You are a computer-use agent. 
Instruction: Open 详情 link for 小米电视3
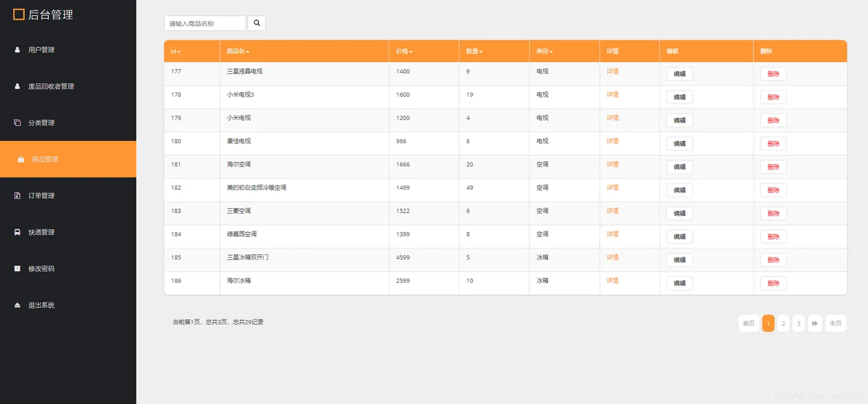click(x=613, y=94)
